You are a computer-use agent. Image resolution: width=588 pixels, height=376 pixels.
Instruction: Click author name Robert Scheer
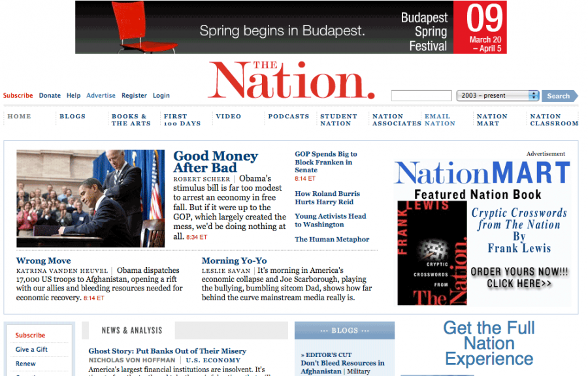coord(202,179)
